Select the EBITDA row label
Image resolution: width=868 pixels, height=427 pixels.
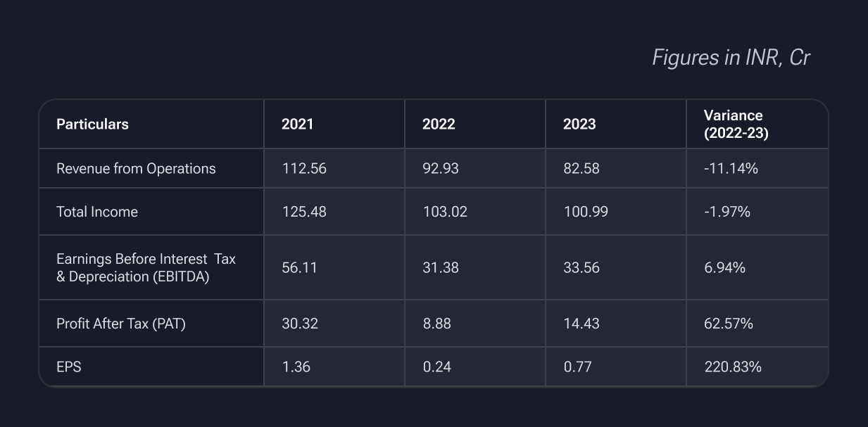click(146, 268)
